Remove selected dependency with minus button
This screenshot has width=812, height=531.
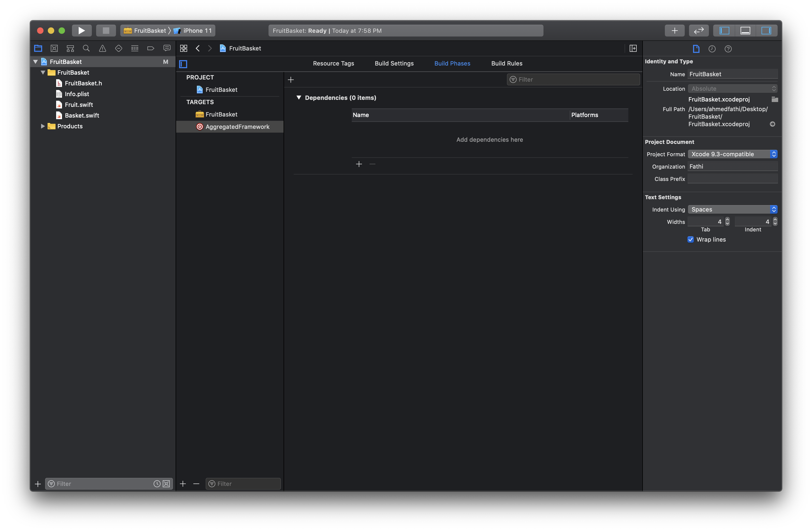click(372, 164)
